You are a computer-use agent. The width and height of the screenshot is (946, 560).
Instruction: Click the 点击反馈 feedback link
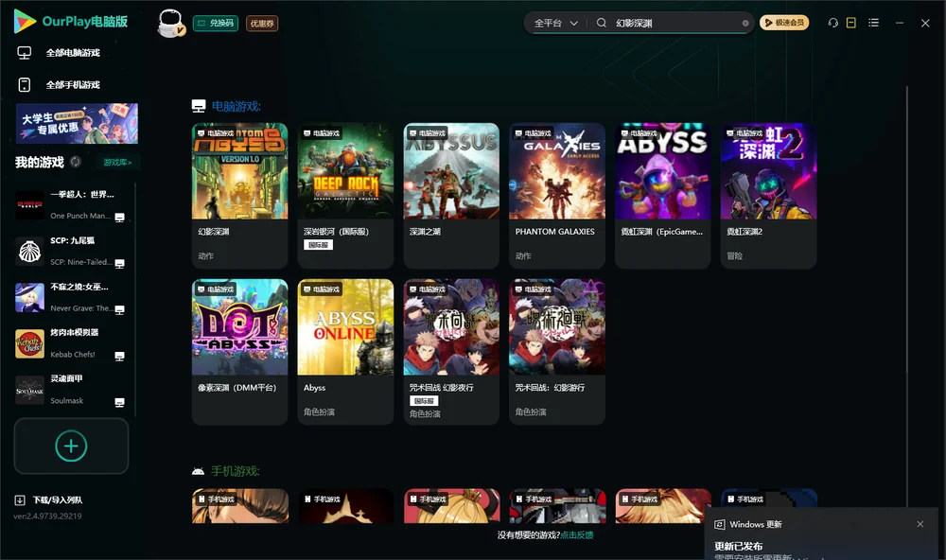577,535
